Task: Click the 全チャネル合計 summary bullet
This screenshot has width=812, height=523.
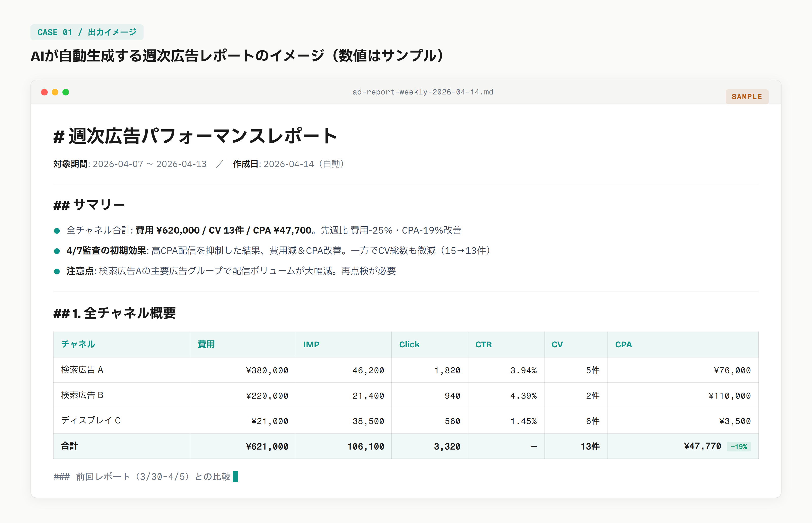Action: click(x=264, y=230)
